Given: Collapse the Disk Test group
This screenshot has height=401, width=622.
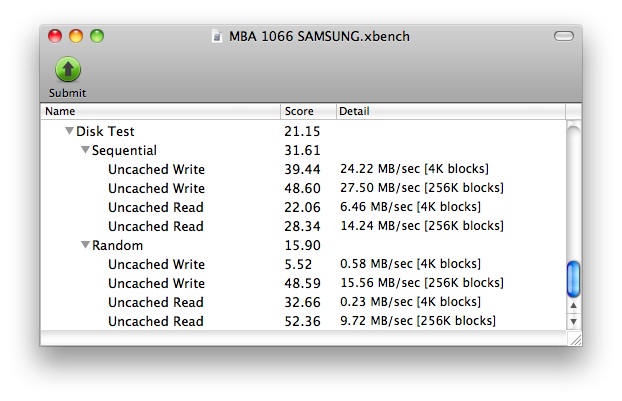Looking at the screenshot, I should tap(69, 130).
